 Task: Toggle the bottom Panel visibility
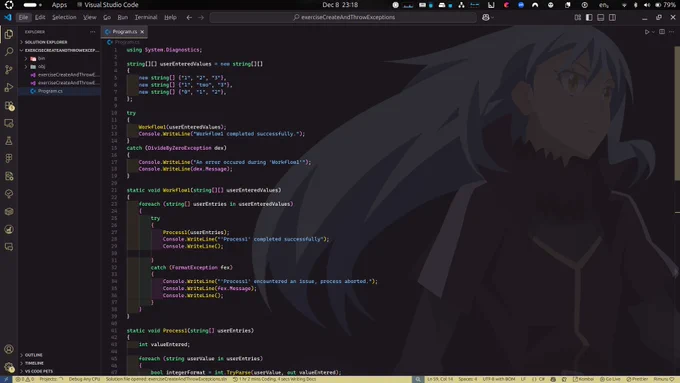pos(601,17)
